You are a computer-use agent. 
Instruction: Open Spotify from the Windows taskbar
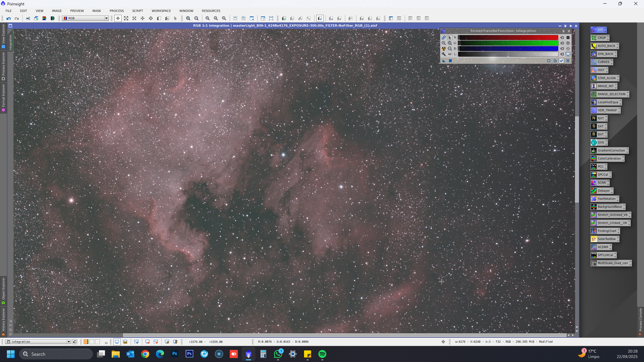click(x=322, y=354)
